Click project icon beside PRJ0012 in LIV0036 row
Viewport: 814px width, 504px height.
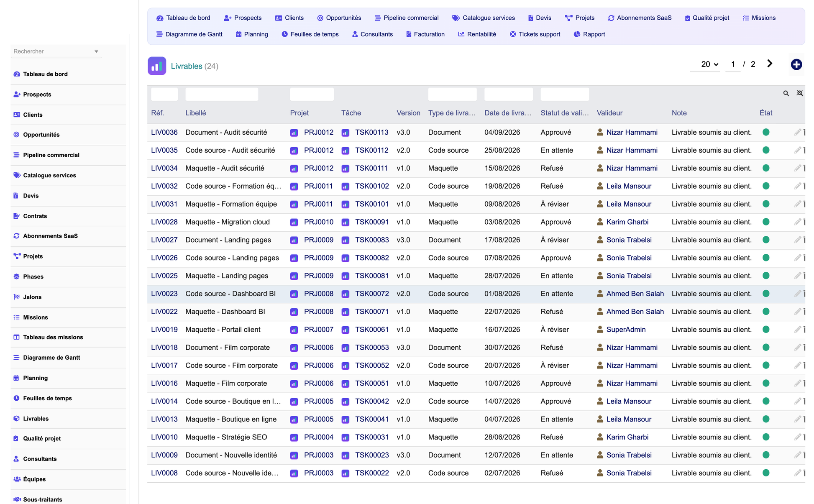point(294,133)
